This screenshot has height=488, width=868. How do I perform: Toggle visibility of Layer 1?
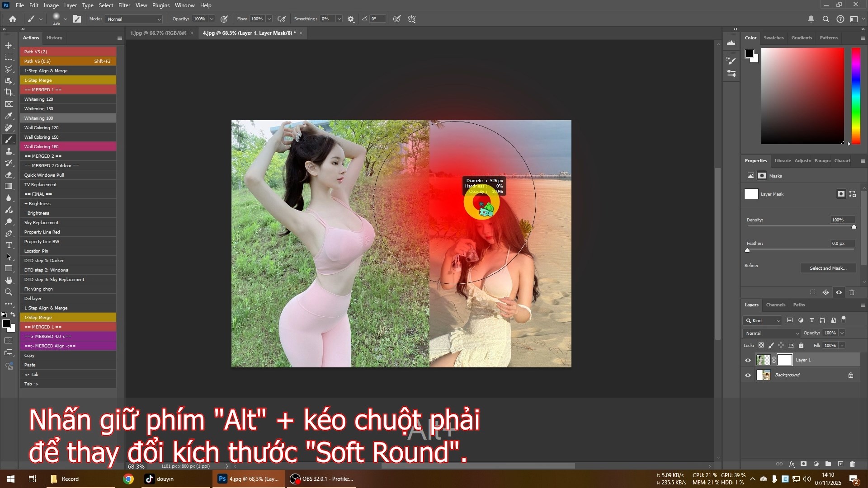748,360
